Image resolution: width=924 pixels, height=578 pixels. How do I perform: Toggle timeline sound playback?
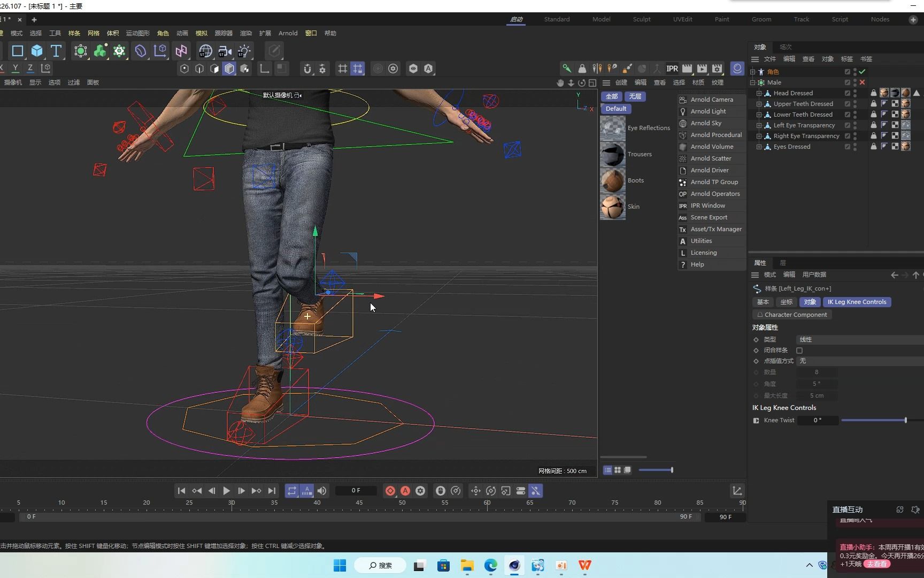(x=322, y=491)
